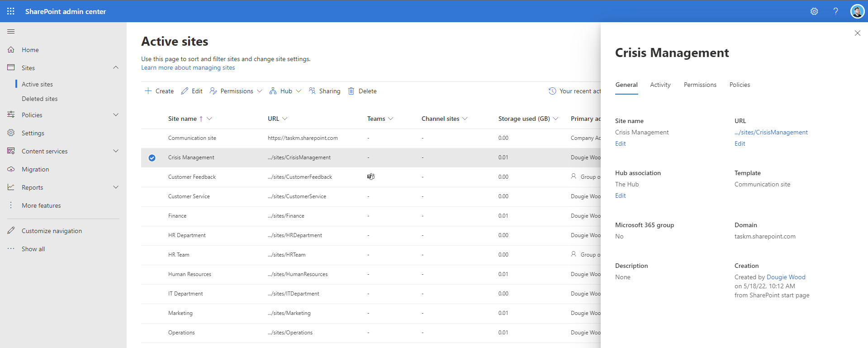
Task: Click the Reports chart icon
Action: pyautogui.click(x=11, y=187)
